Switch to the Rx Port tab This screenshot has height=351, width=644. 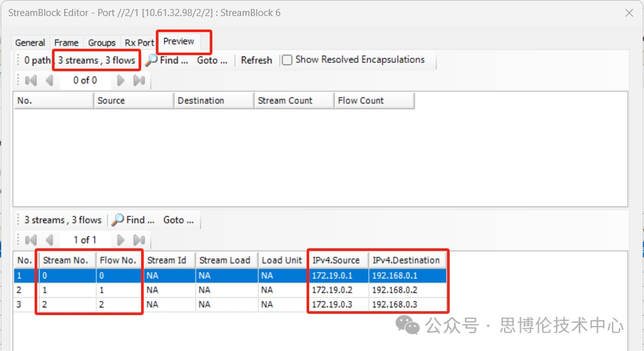pyautogui.click(x=139, y=42)
